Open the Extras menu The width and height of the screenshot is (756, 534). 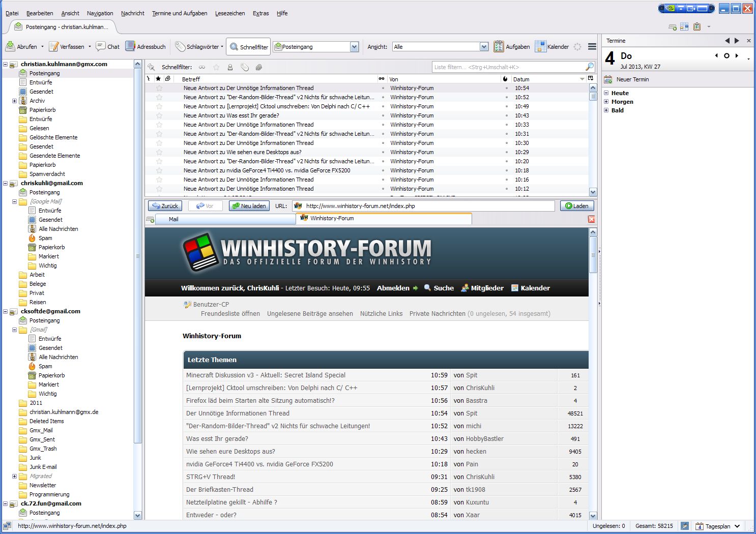[x=260, y=13]
